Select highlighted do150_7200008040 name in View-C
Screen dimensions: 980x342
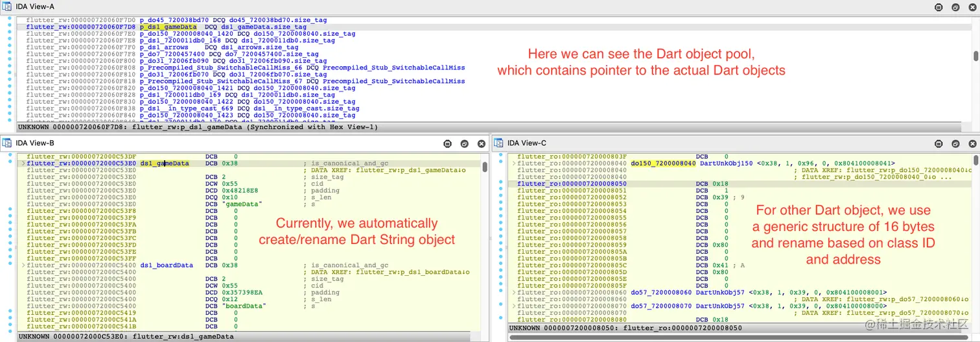pos(663,164)
